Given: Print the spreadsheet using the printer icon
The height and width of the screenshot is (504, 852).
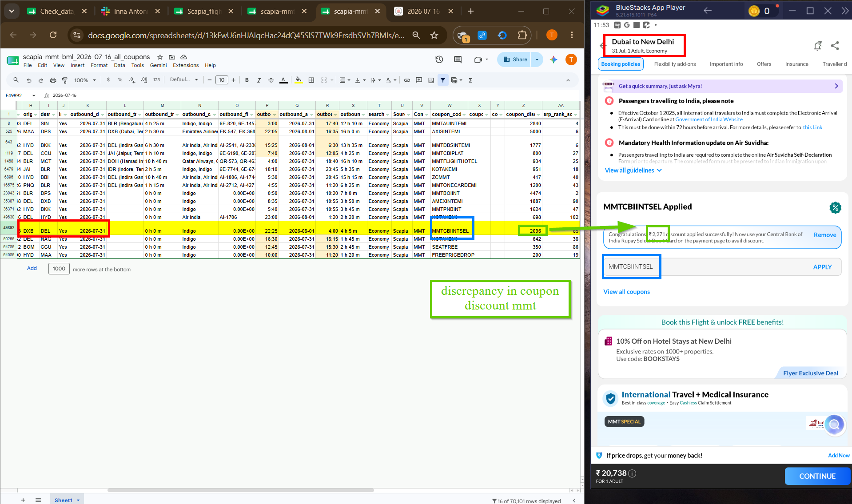Looking at the screenshot, I should pyautogui.click(x=53, y=80).
